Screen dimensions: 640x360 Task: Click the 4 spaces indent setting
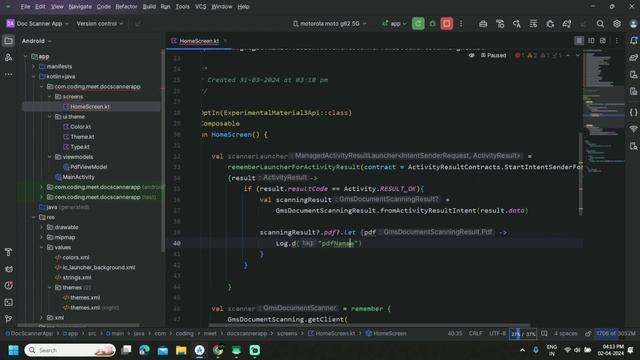tap(565, 333)
